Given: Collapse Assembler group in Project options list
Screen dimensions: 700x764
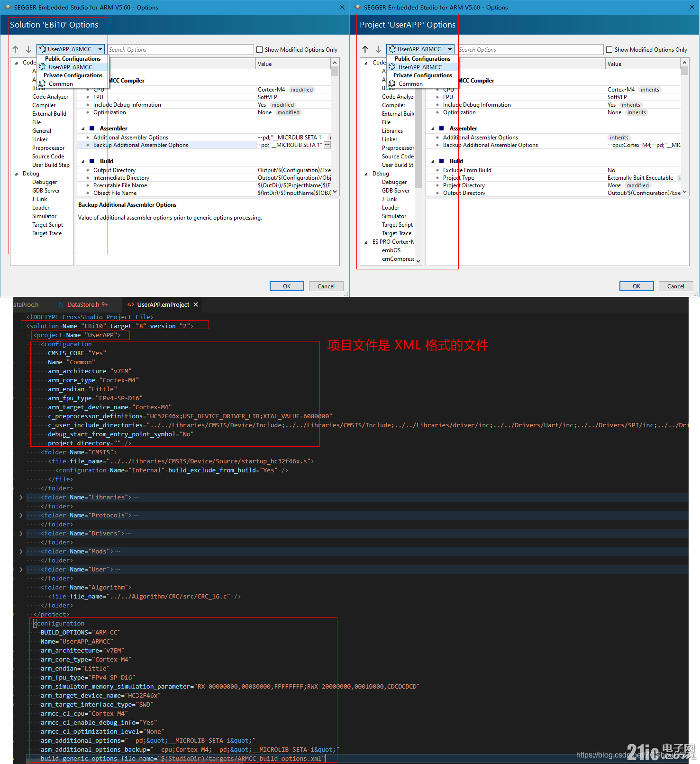Looking at the screenshot, I should [433, 129].
